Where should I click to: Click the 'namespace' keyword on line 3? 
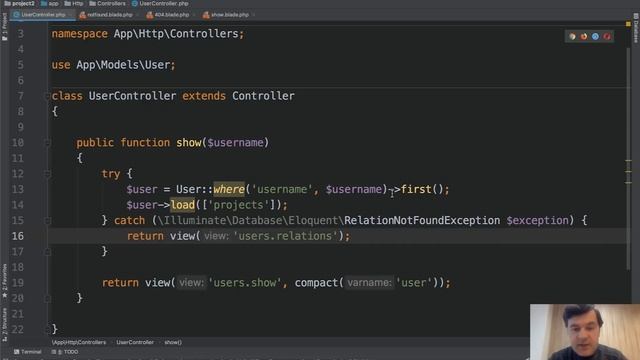click(80, 34)
